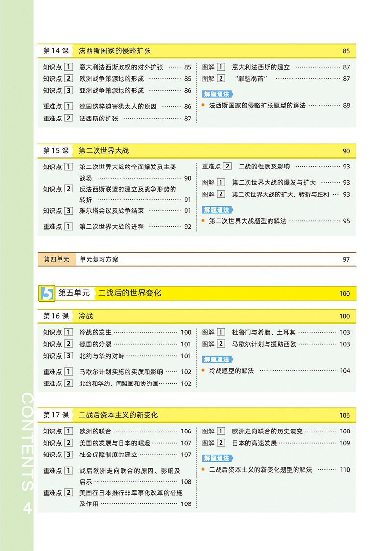This screenshot has height=551, width=392.
Task: Select 法西斯国家的侵略扩张题型的解法
Action: (257, 105)
